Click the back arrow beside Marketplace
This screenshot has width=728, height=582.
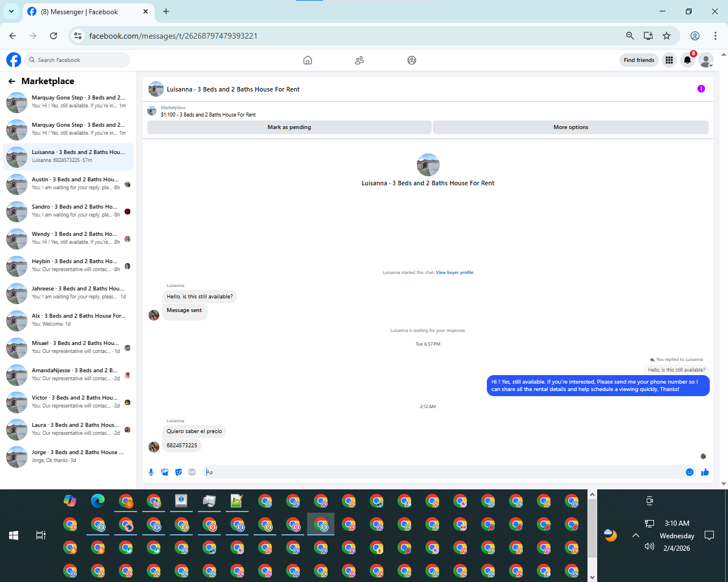pyautogui.click(x=12, y=81)
